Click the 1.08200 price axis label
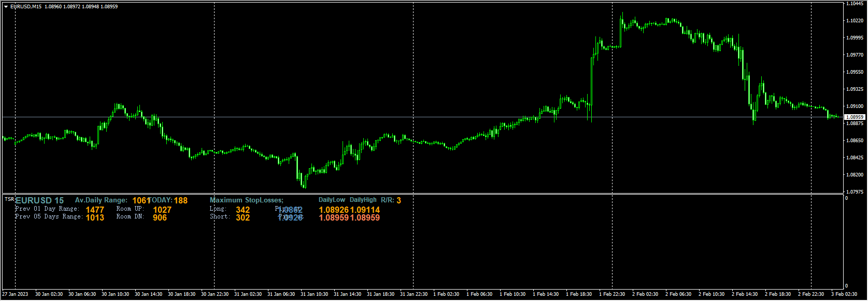 point(855,175)
